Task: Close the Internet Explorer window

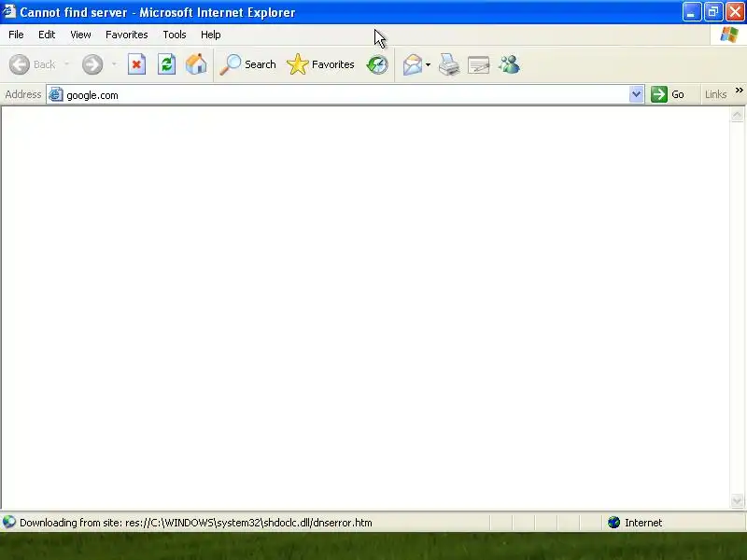Action: click(x=735, y=12)
